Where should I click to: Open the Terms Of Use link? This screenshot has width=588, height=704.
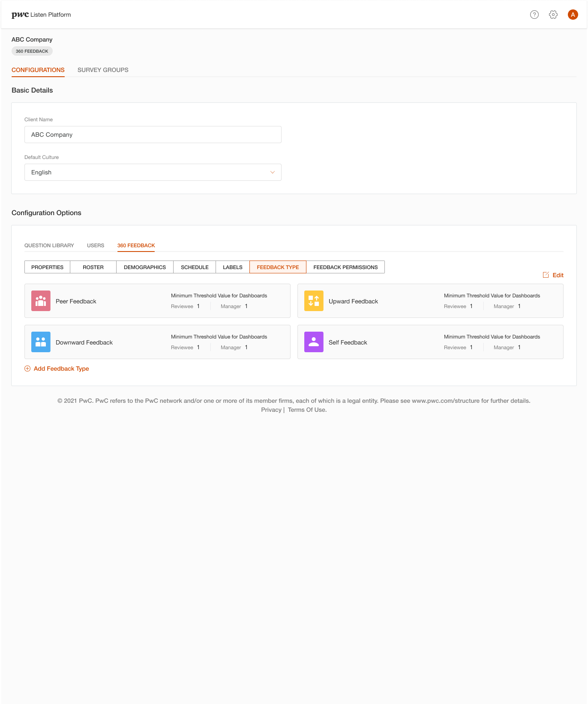pyautogui.click(x=307, y=410)
